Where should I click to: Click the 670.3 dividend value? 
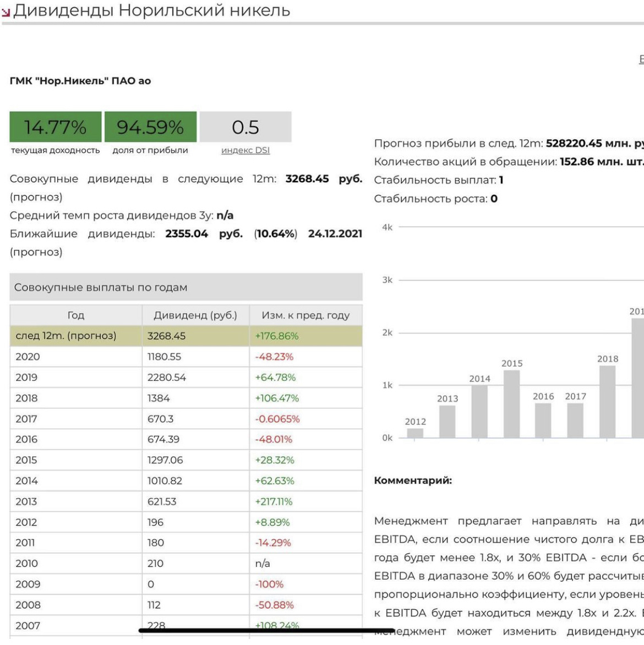point(161,419)
